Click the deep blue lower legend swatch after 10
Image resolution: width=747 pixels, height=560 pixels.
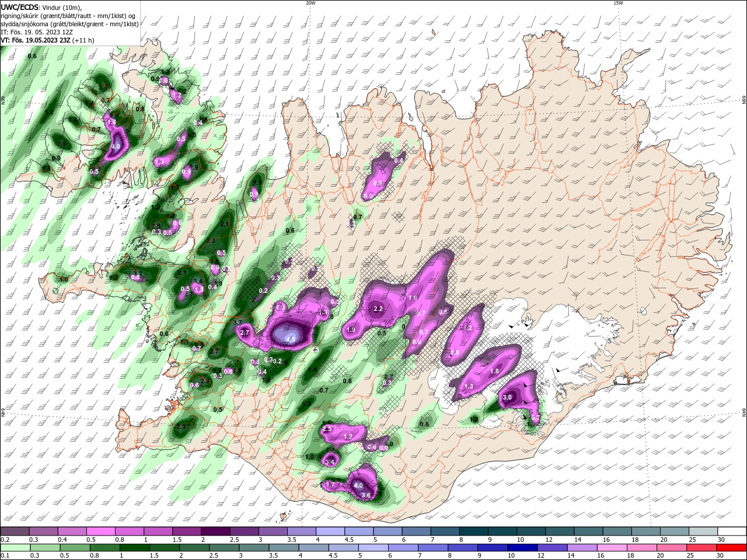(523, 548)
